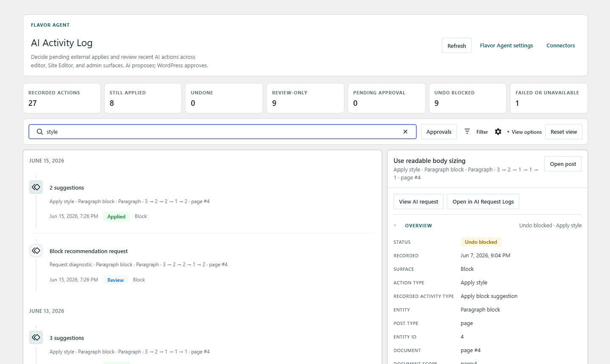Focus the search field containing style
Screen dimensions: 610x364
tap(222, 132)
